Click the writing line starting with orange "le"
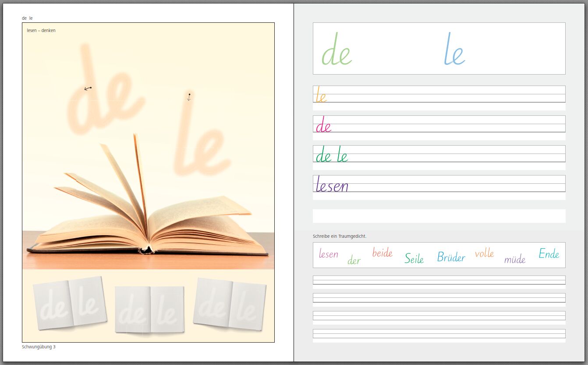Image resolution: width=588 pixels, height=365 pixels. (x=439, y=94)
